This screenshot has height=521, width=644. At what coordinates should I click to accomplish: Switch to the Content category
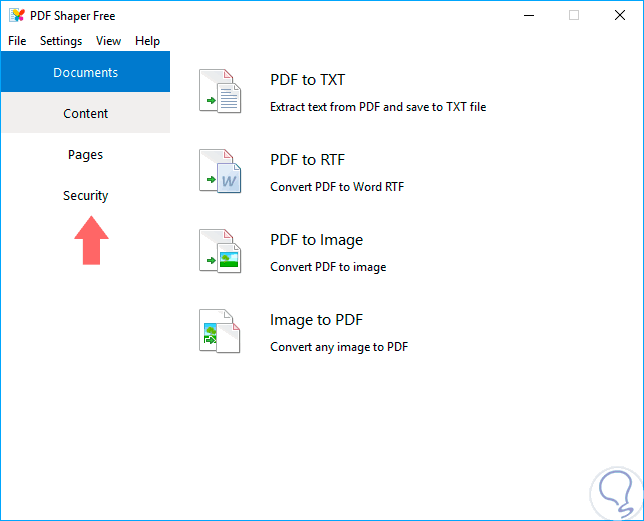(x=85, y=113)
